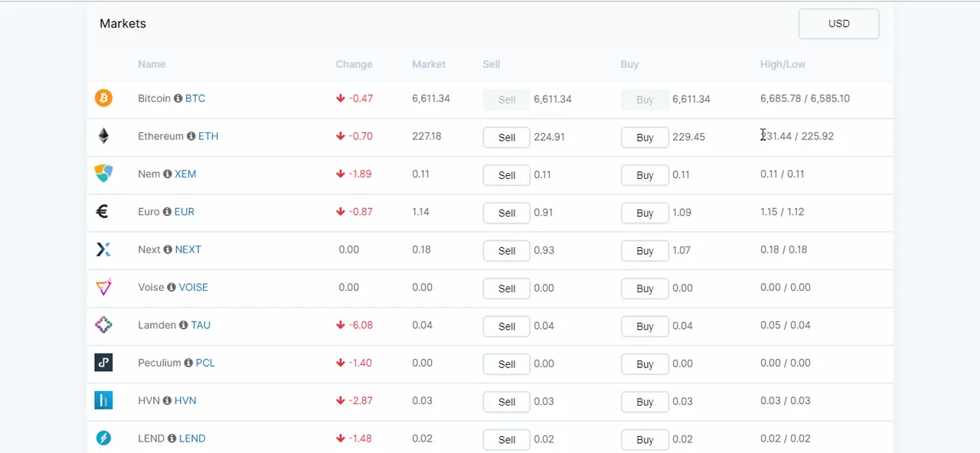The height and width of the screenshot is (453, 980).
Task: Click Buy in the HVN row
Action: 645,402
